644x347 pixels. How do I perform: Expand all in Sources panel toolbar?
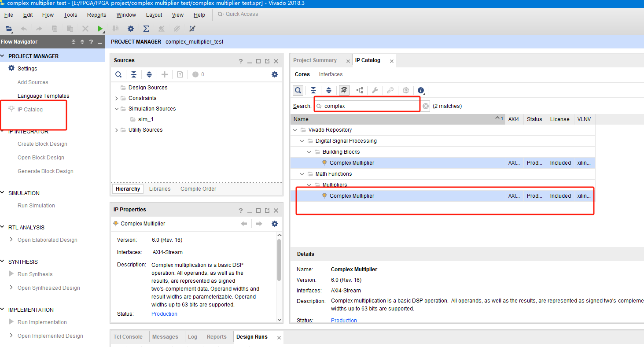click(149, 74)
